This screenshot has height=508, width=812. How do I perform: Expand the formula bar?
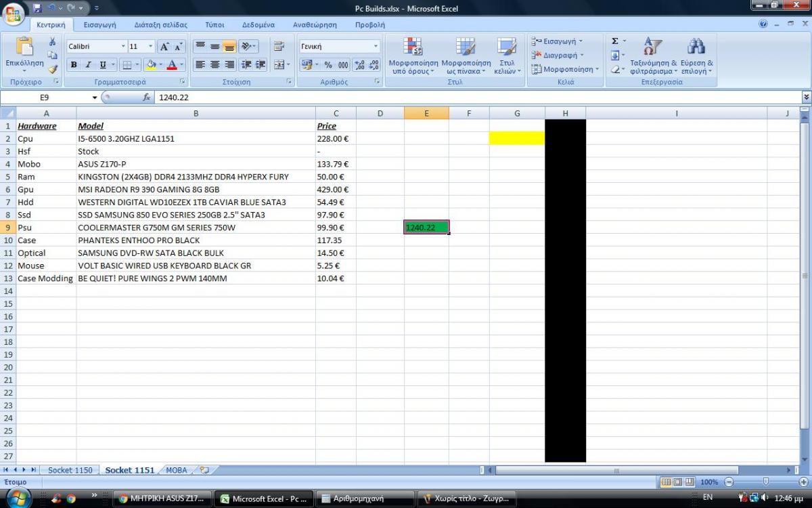click(806, 98)
